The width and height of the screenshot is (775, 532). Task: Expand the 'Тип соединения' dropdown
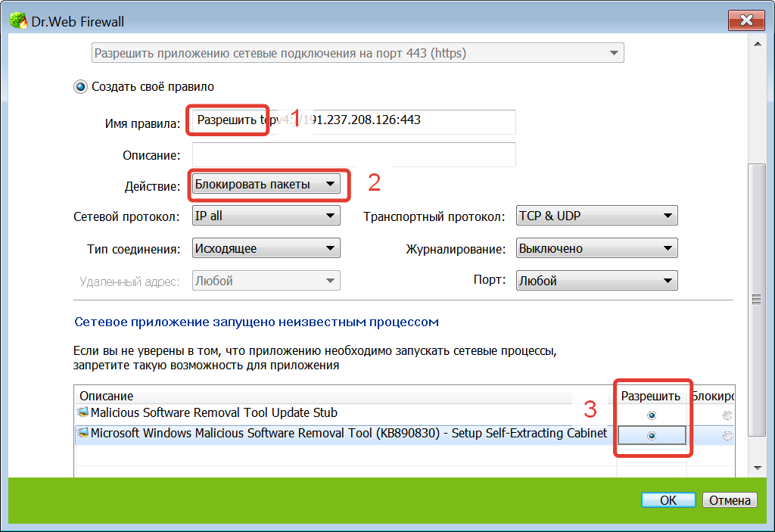coord(266,248)
